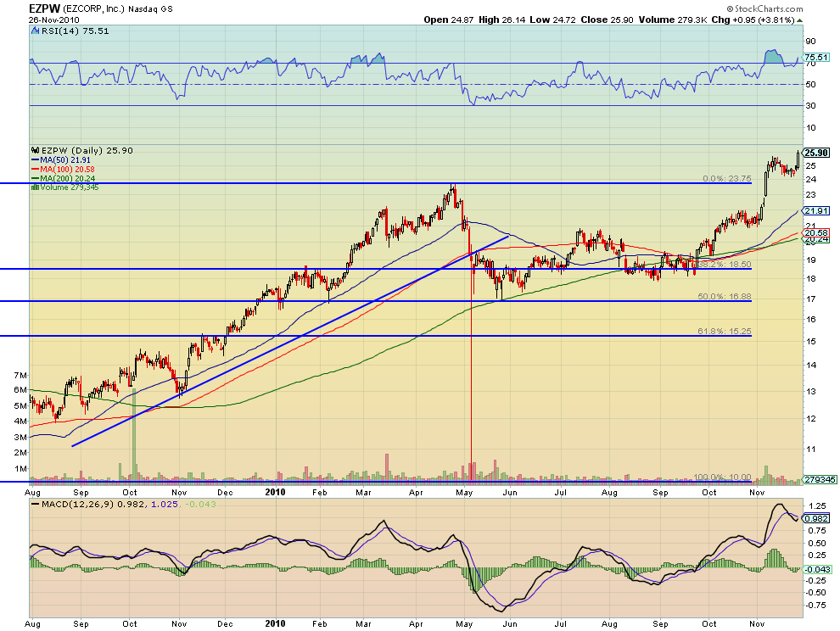This screenshot has width=840, height=631.
Task: Click the 90 level on RSI scale
Action: [810, 42]
